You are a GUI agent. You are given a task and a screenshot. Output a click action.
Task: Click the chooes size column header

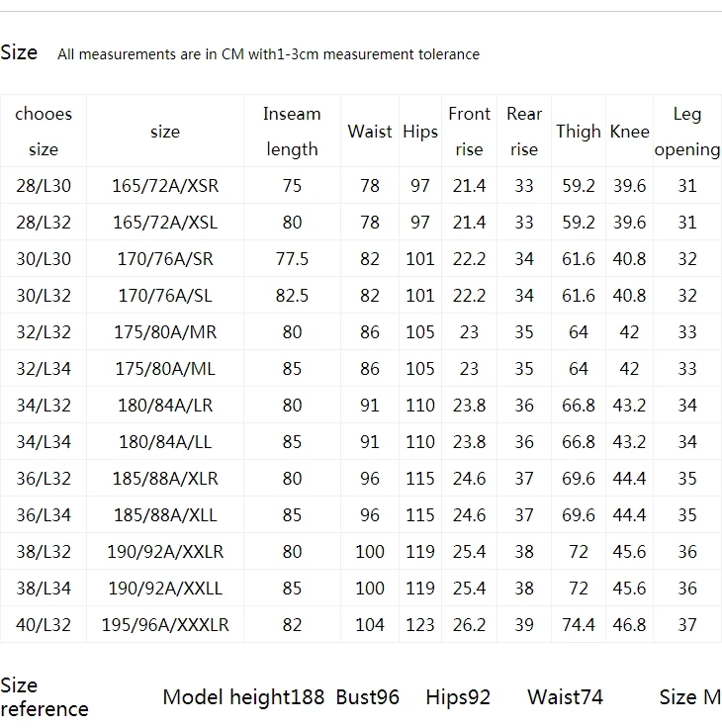(44, 132)
